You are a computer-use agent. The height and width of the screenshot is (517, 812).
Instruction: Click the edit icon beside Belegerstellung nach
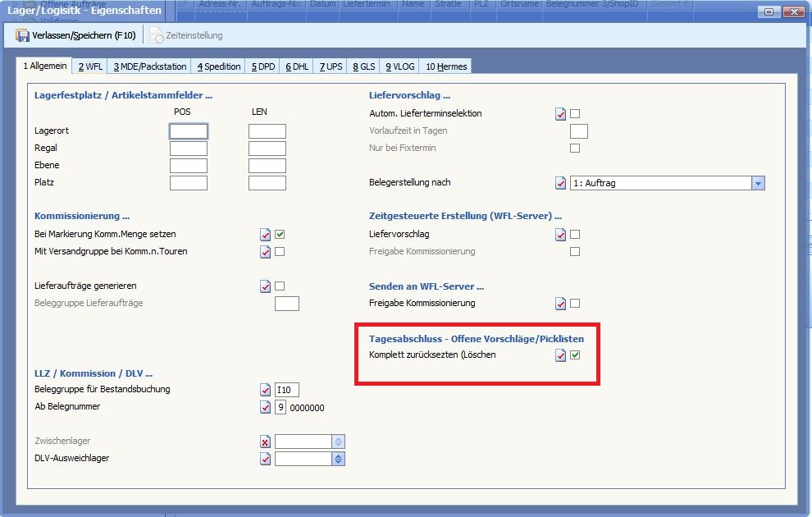561,183
